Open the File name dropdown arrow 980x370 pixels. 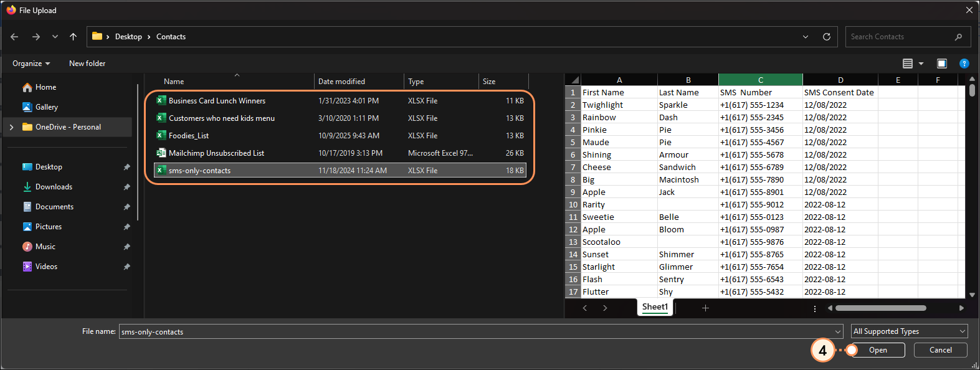click(838, 331)
